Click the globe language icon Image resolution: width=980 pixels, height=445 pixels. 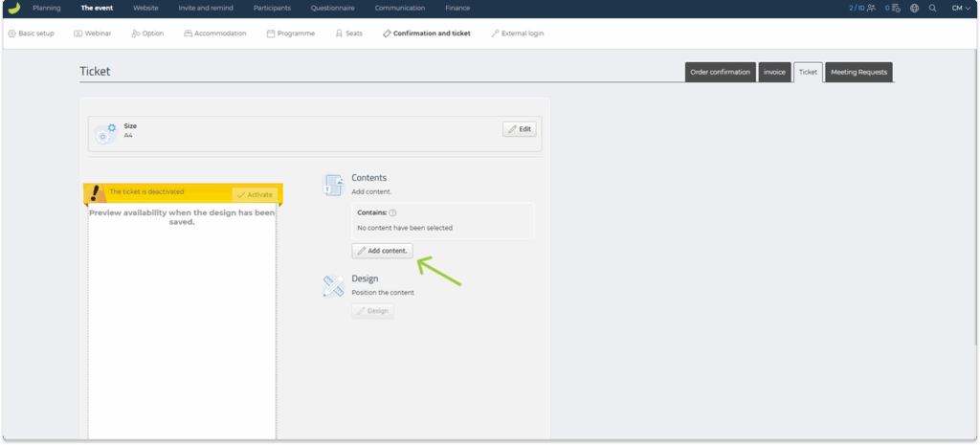point(914,8)
